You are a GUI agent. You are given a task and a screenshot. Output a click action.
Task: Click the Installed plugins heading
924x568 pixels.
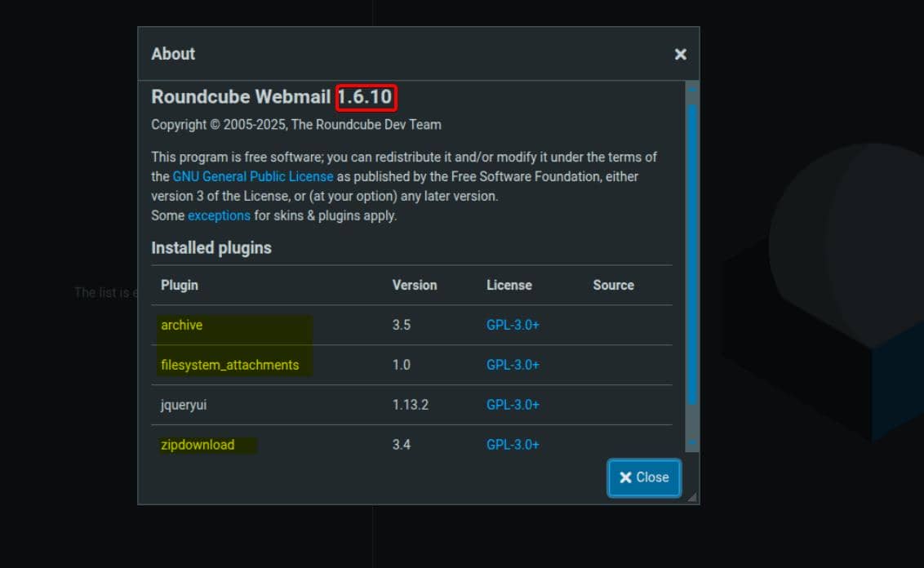[211, 248]
